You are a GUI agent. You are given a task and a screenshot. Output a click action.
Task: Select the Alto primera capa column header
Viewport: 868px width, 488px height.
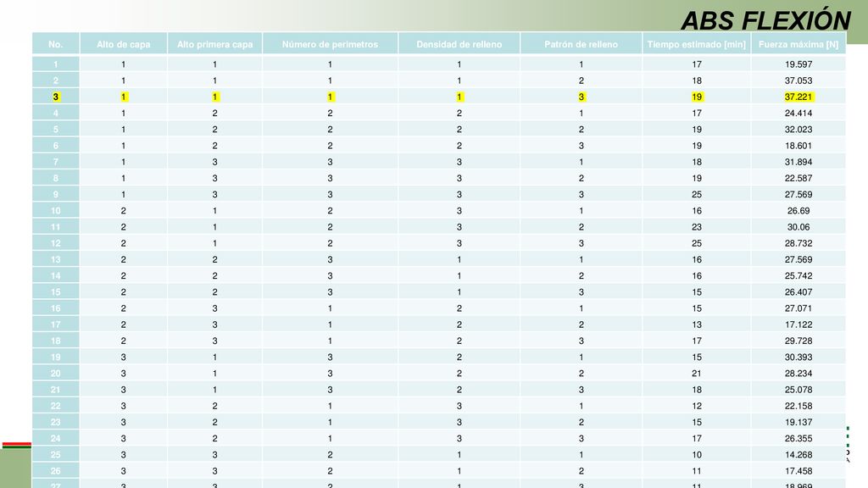[x=214, y=44]
